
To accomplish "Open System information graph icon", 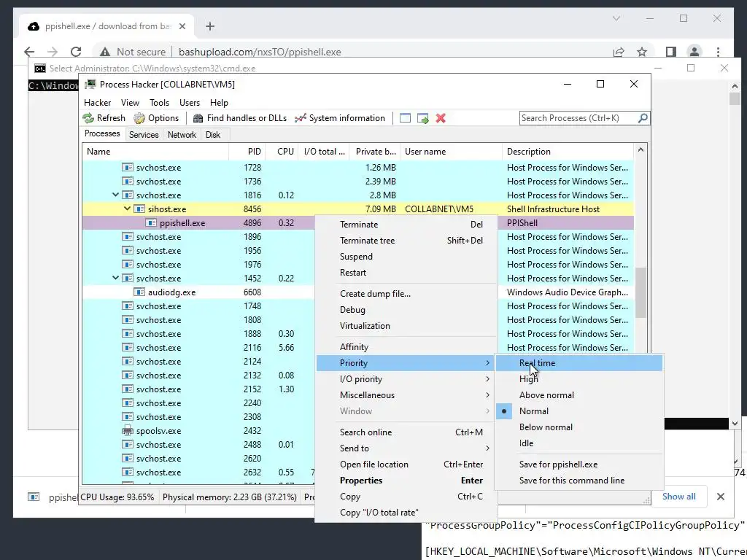I will pos(300,118).
